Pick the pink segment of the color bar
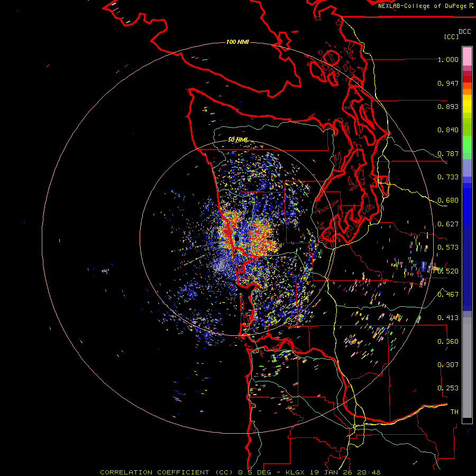This screenshot has width=476, height=476. pyautogui.click(x=467, y=57)
